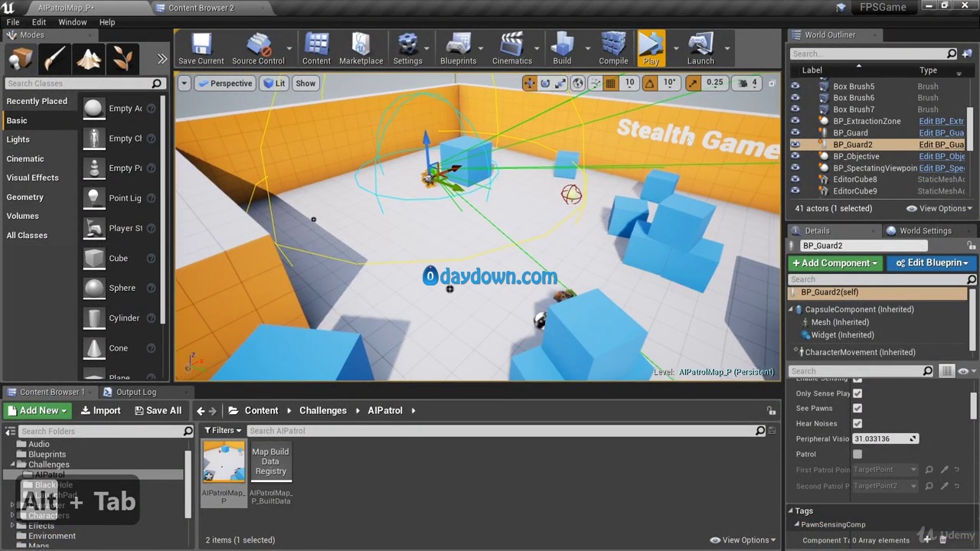Toggle visibility of EditorCube8
The image size is (980, 551).
(x=795, y=179)
